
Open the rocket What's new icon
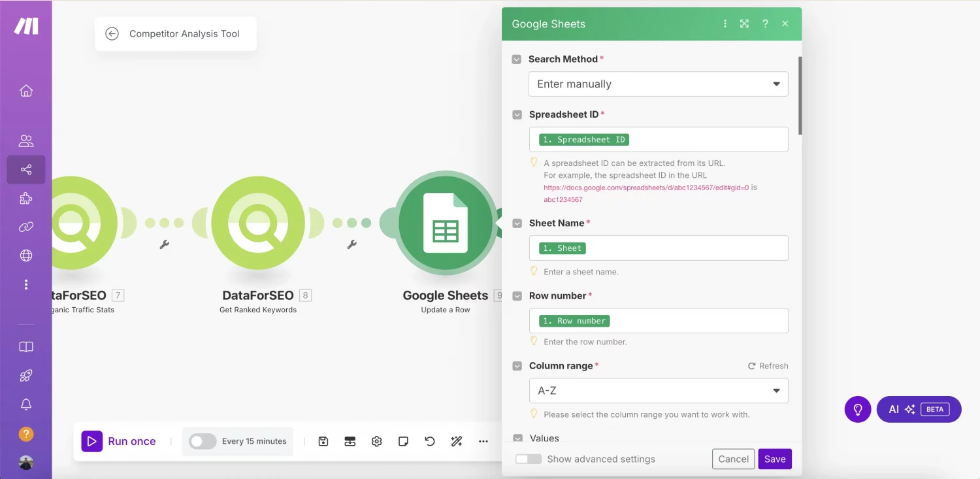(26, 376)
